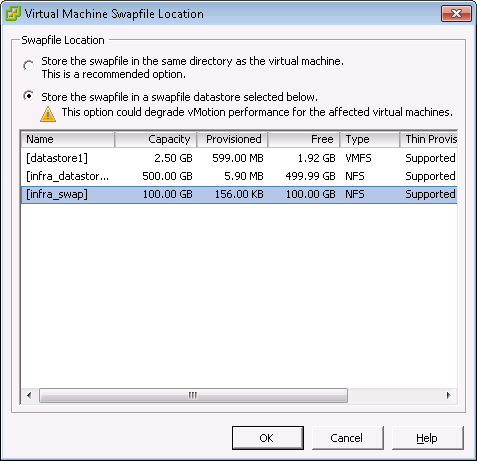The image size is (477, 461).
Task: Select store swapfile in swapfile datastore option
Action: click(29, 96)
